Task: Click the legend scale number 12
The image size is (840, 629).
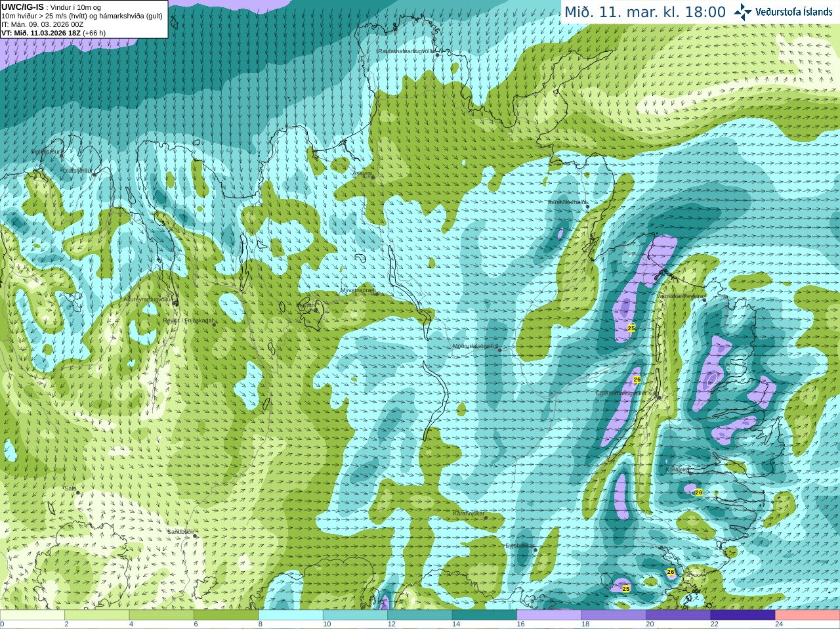Action: coord(391,624)
